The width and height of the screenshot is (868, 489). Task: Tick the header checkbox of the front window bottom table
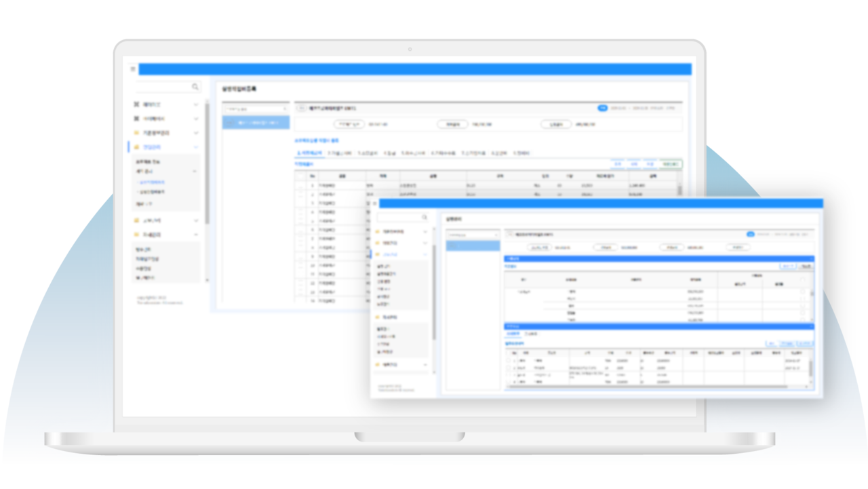[509, 353]
